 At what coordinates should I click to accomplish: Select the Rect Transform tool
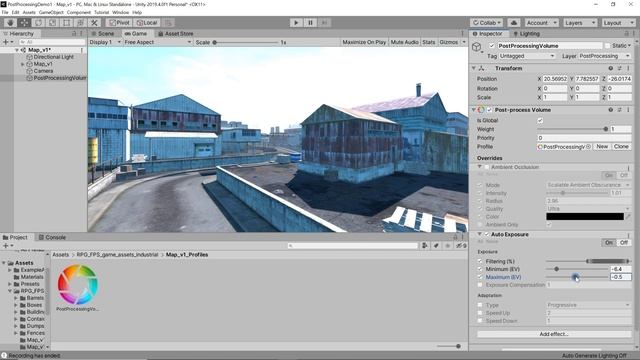point(67,23)
